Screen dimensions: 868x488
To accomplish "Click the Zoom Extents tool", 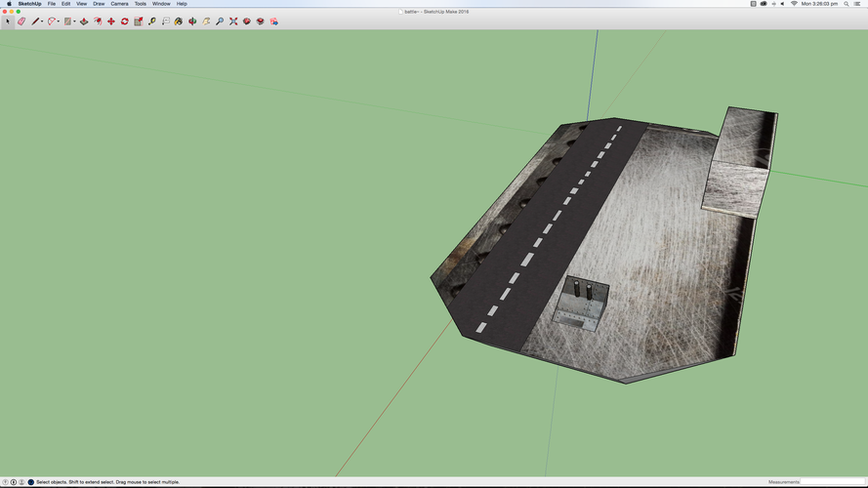I will point(233,21).
